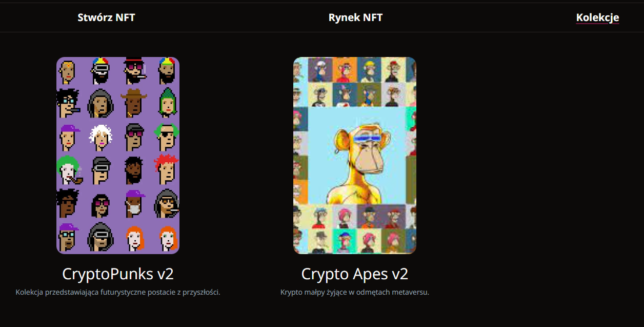
Task: Click the 'Kolekcja przedstawiająca futurystyczne postacie' description
Action: tap(118, 292)
